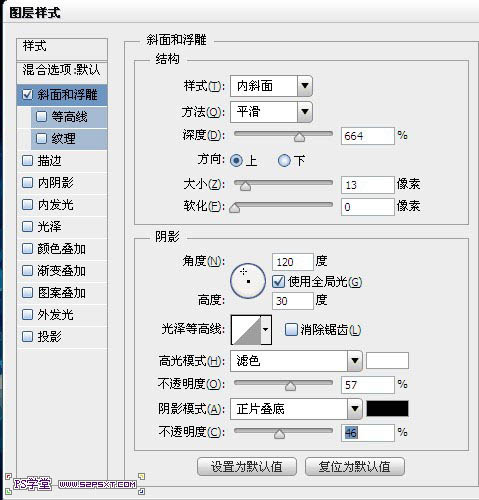
Task: Select 混合选项:默认 in the styles list
Action: pos(62,70)
